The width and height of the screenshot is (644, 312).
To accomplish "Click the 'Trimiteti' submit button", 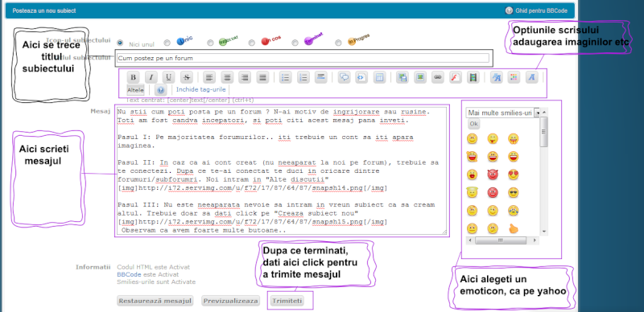I will click(x=287, y=301).
